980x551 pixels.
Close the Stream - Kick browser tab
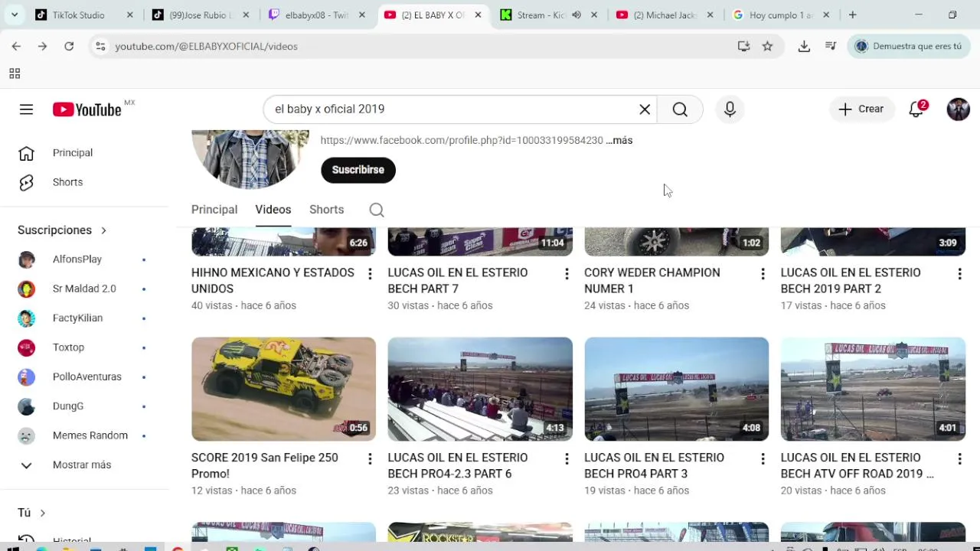pos(594,15)
